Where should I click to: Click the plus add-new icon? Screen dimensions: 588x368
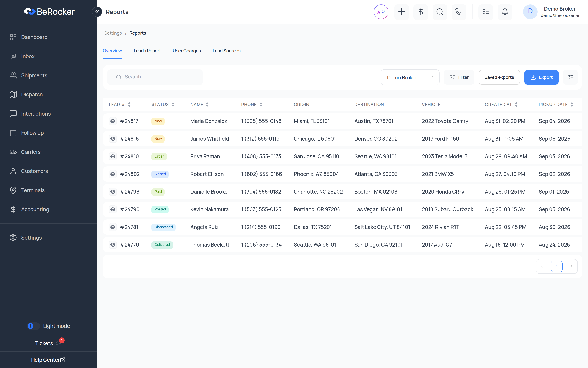click(401, 12)
